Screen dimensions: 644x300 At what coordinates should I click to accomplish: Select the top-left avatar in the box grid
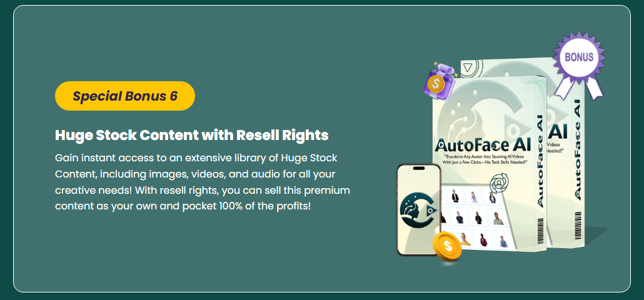click(455, 197)
